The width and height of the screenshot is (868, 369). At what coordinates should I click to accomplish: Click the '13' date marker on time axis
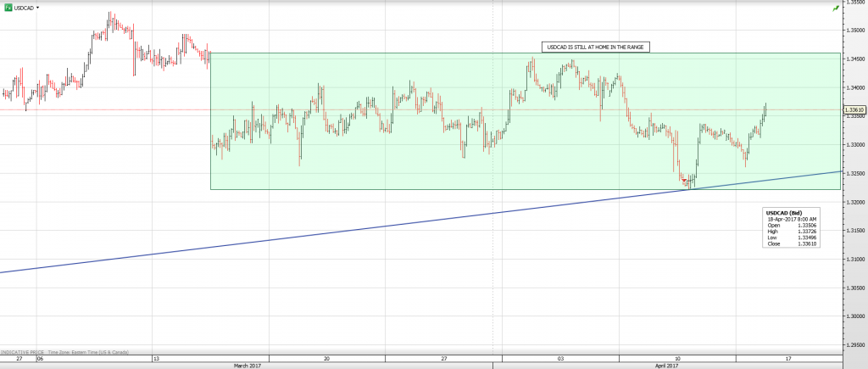coord(156,358)
